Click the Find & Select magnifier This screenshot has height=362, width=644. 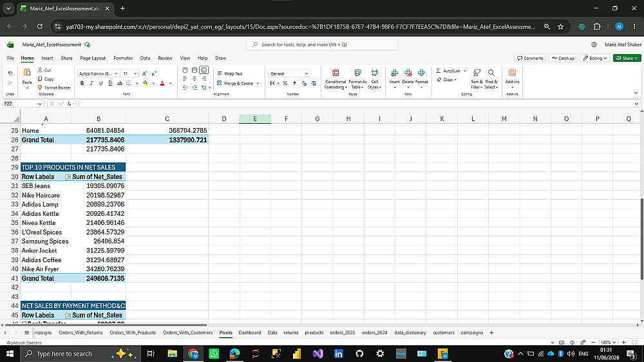(491, 73)
